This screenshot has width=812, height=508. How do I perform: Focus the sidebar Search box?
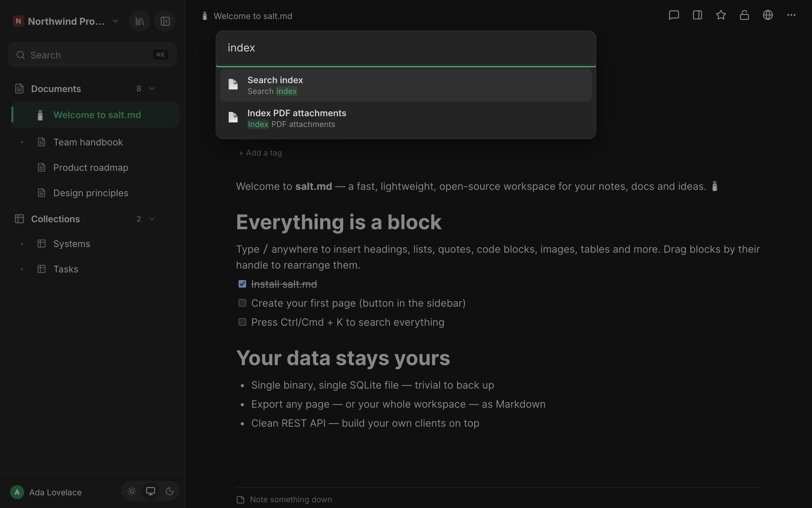[92, 55]
